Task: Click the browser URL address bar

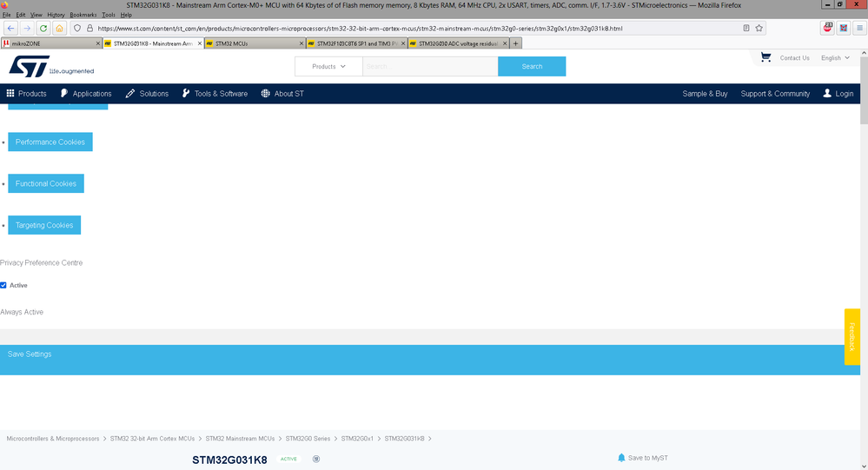Action: coord(418,28)
